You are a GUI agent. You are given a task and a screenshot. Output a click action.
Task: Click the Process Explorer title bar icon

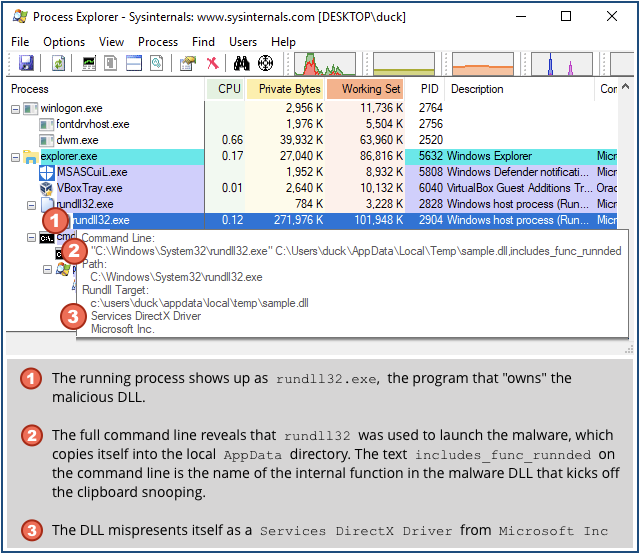[20, 16]
